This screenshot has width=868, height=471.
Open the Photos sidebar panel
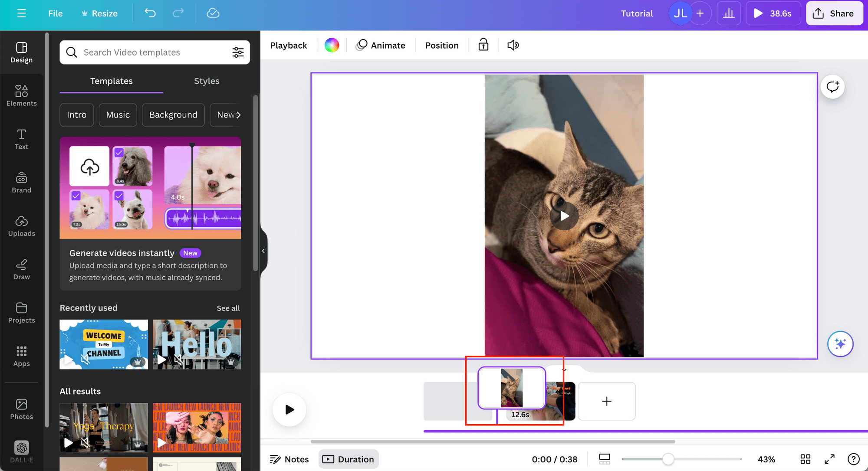point(22,409)
